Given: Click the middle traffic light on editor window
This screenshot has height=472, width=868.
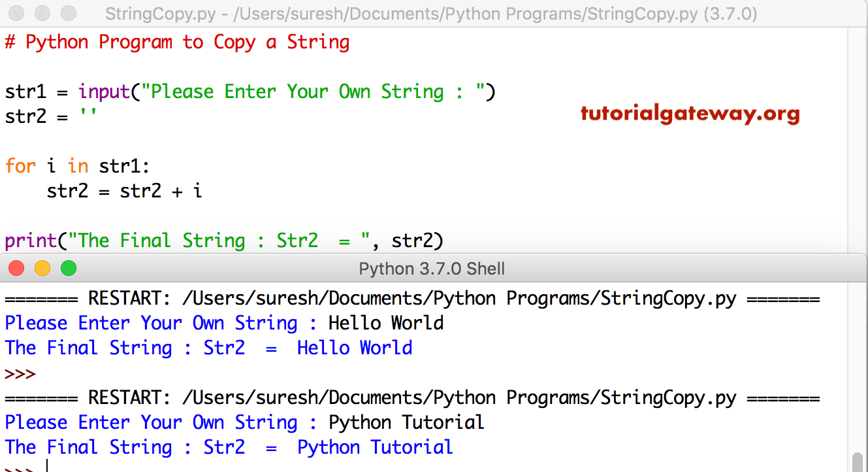Looking at the screenshot, I should [x=42, y=12].
